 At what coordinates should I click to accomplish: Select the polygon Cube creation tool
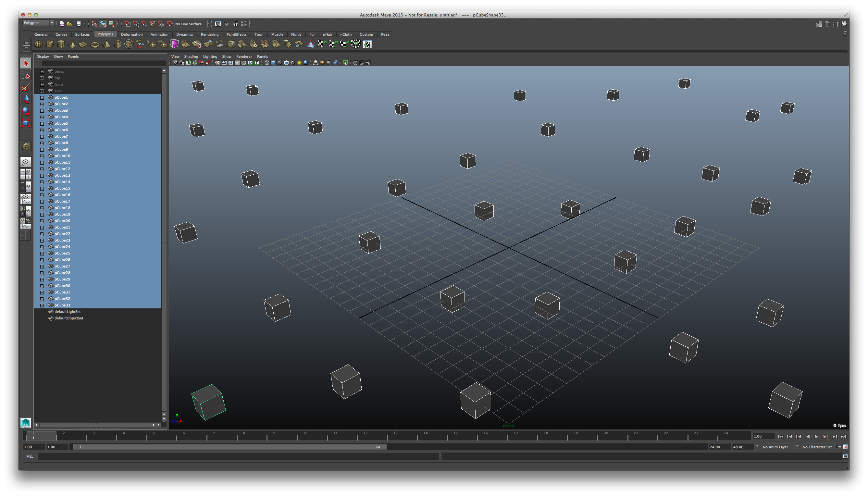(x=49, y=44)
